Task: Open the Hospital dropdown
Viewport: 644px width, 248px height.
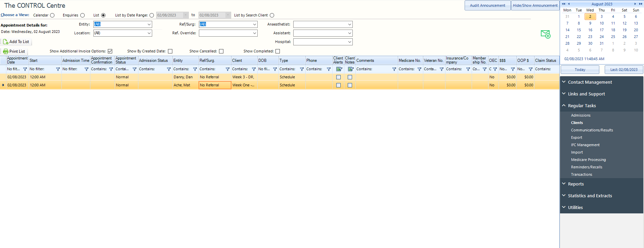Action: click(349, 42)
